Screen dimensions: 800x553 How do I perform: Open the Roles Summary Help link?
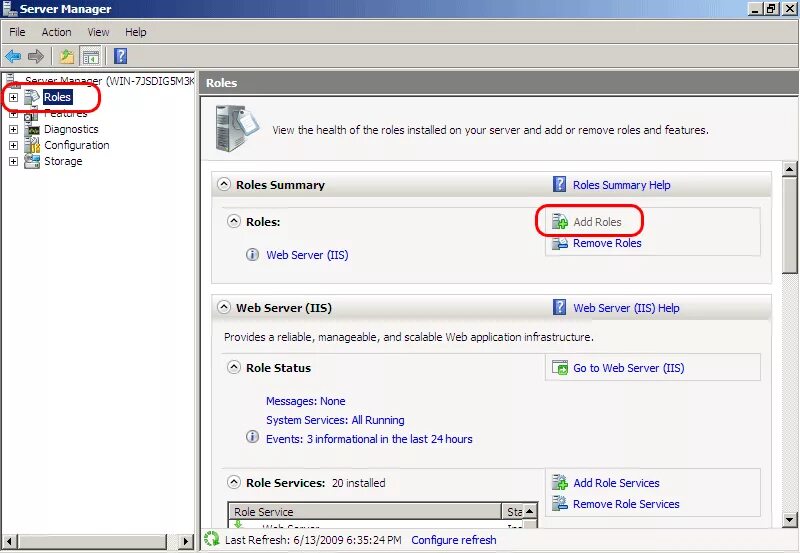[x=621, y=185]
